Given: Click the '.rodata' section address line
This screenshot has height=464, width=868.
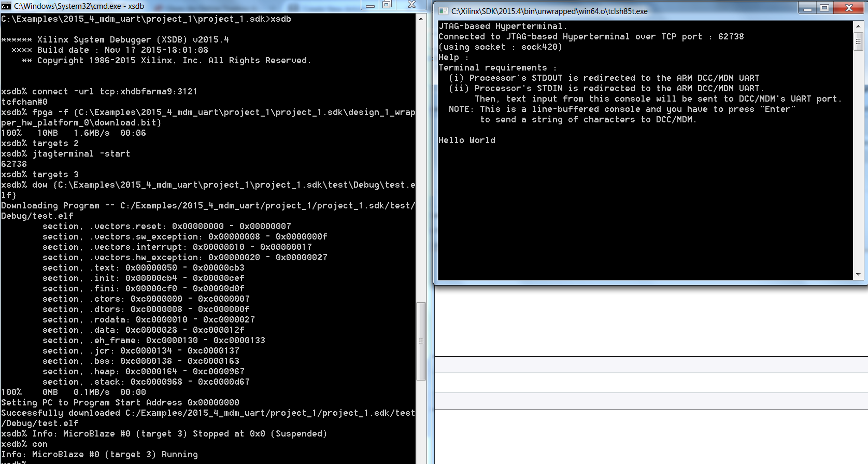Looking at the screenshot, I should click(149, 319).
